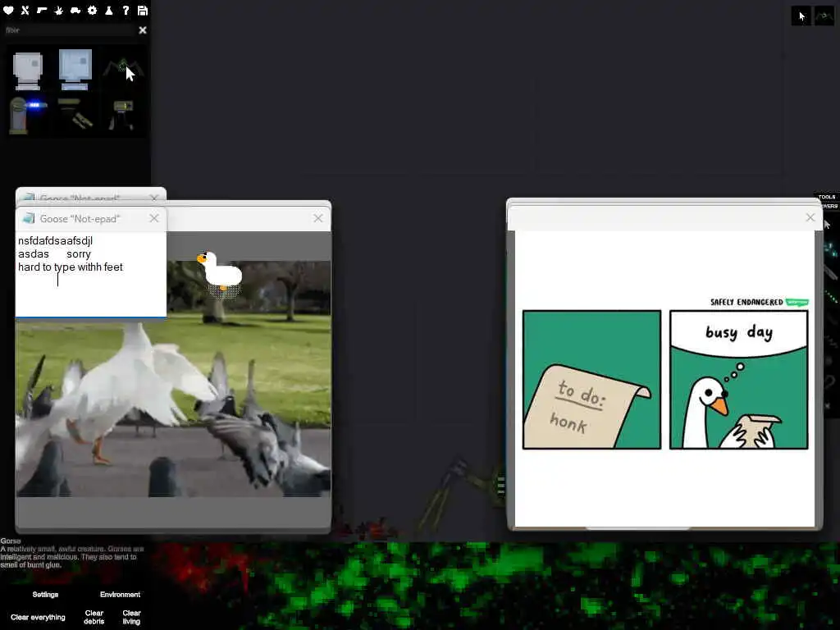The height and width of the screenshot is (630, 840).
Task: Click the text 'hard to type withh feet'
Action: click(71, 267)
